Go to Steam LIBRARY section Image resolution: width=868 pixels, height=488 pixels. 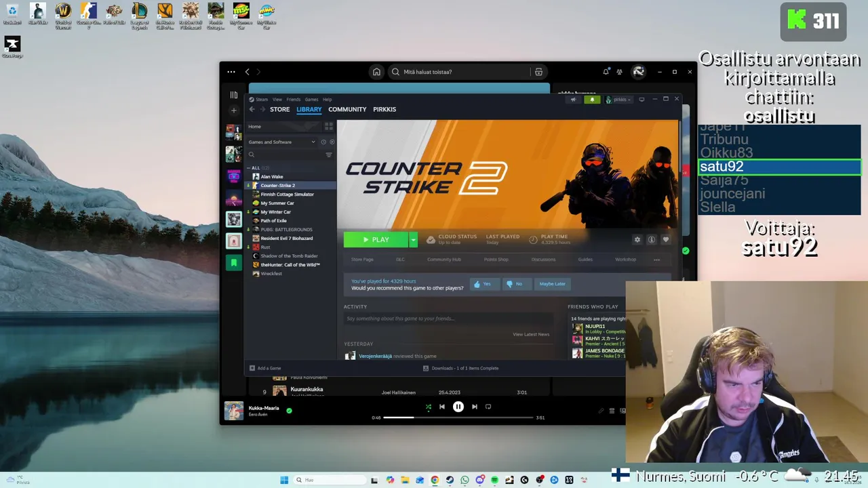tap(309, 109)
